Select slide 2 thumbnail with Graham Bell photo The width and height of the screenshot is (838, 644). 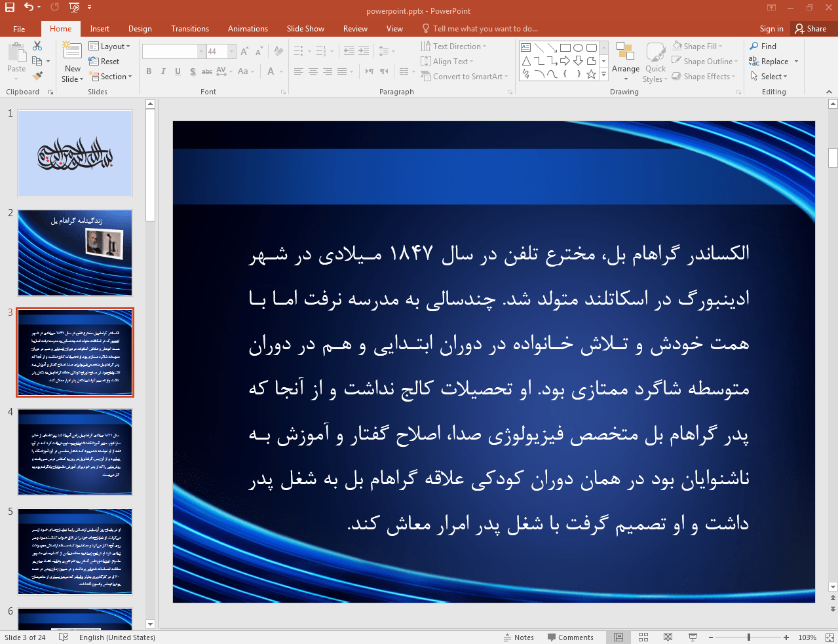[x=75, y=253]
